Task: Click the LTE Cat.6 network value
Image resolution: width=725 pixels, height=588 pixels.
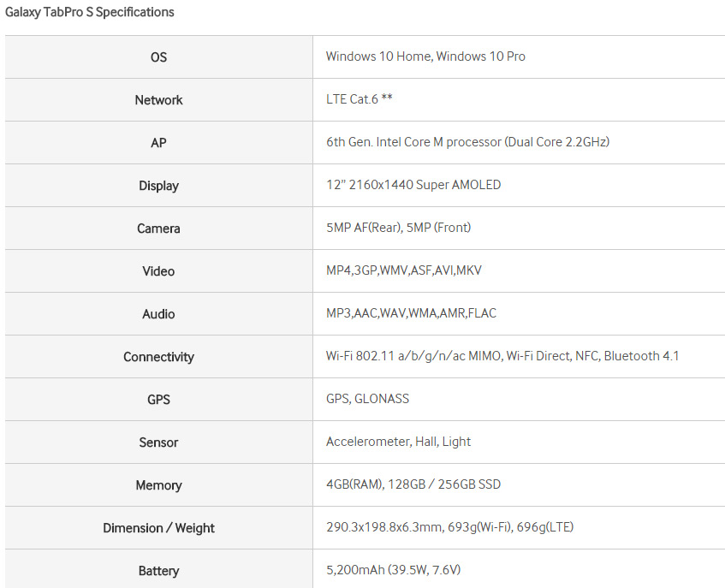Action: 359,99
